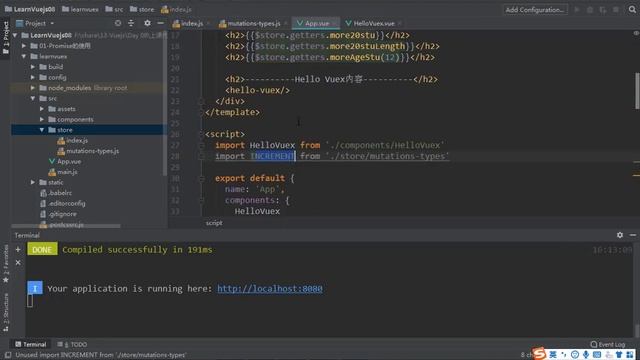Select mutations-types.js in project tree
The image size is (640, 360).
[88, 151]
